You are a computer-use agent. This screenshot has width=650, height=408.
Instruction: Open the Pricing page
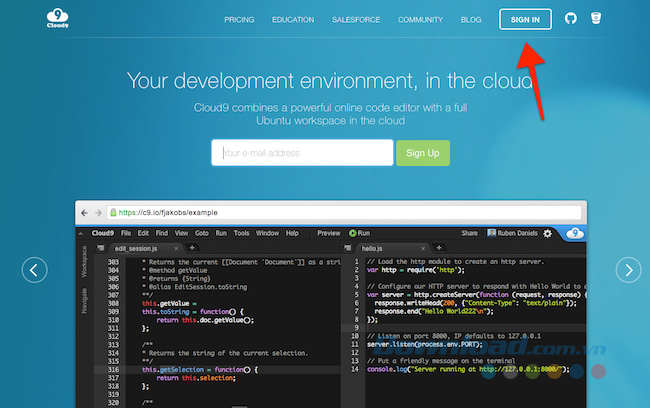(239, 19)
